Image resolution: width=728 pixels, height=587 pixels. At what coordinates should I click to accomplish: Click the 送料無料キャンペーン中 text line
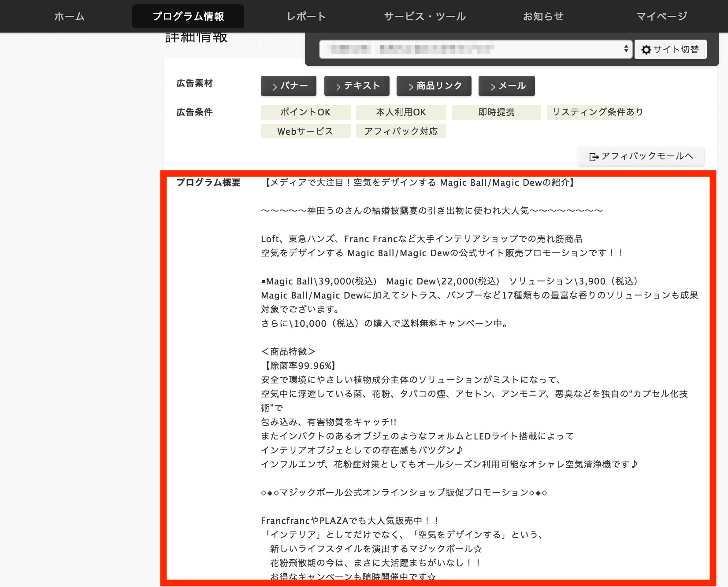[x=386, y=324]
